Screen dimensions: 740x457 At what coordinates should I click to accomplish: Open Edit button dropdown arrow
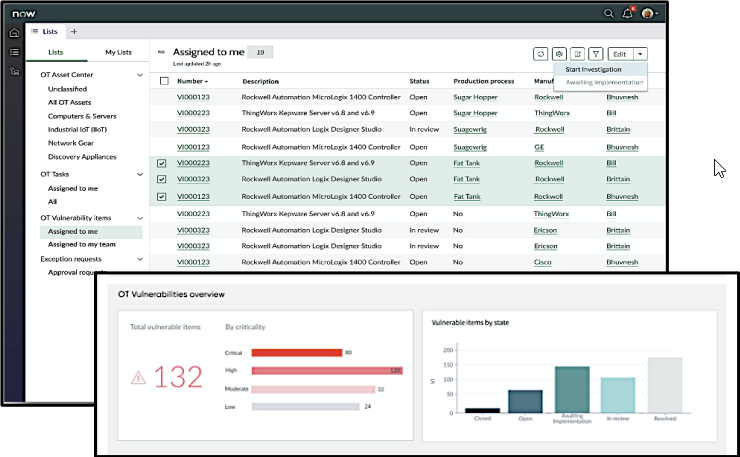pos(640,54)
